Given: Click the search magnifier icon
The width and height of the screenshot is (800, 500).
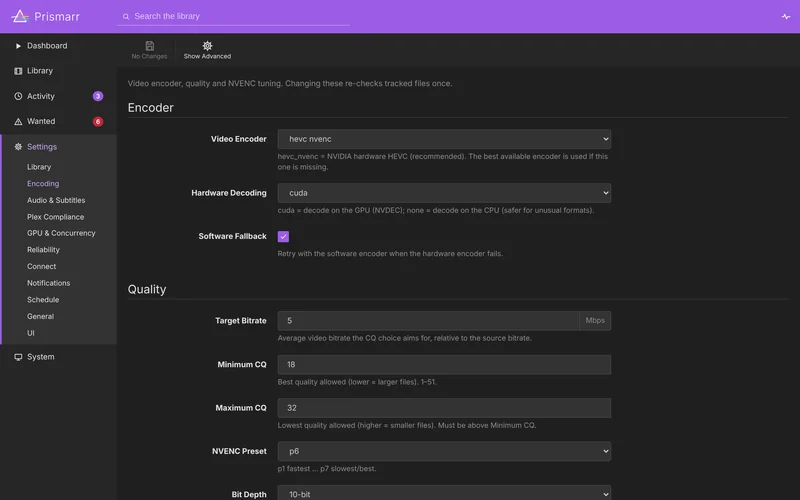Looking at the screenshot, I should (x=126, y=16).
